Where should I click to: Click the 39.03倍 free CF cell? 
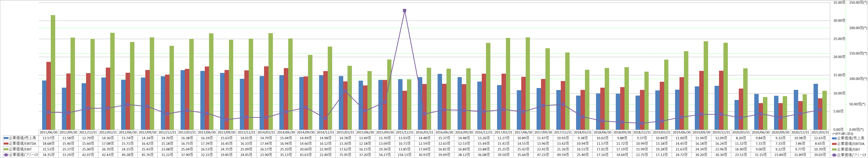[x=820, y=155]
